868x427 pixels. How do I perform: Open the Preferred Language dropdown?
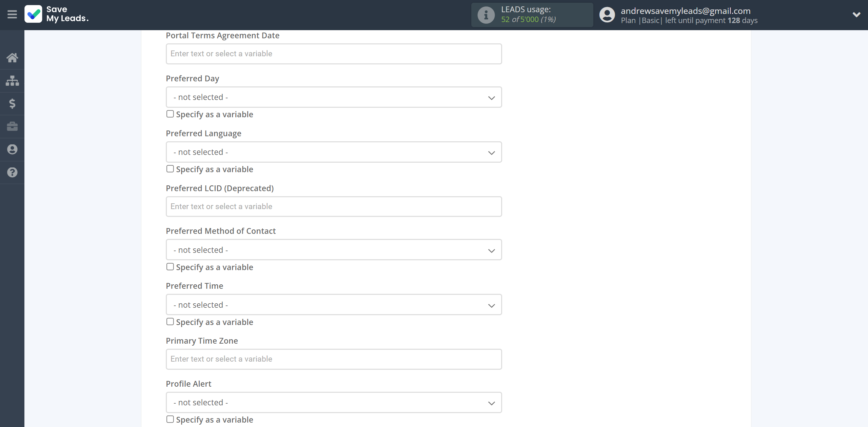click(x=334, y=152)
